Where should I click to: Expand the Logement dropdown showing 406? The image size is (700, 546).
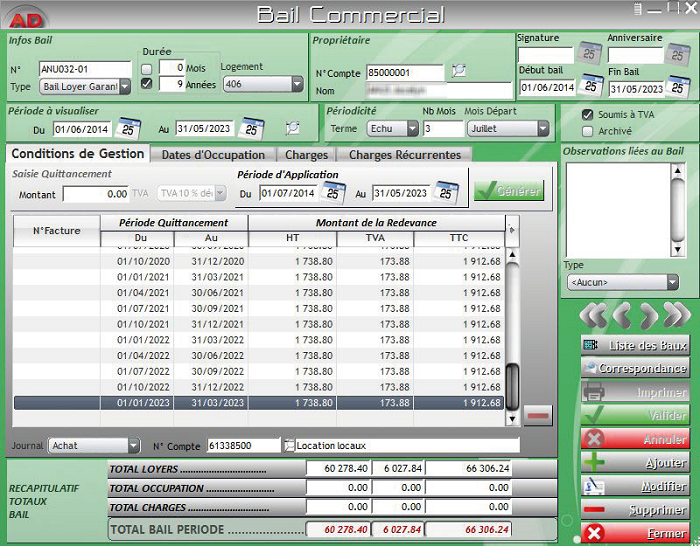[x=297, y=85]
